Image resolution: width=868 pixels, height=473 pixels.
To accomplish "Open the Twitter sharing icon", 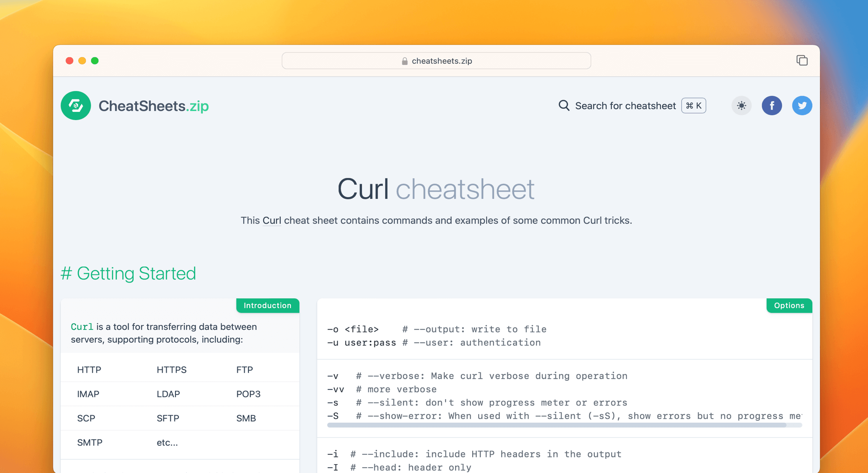I will point(802,106).
